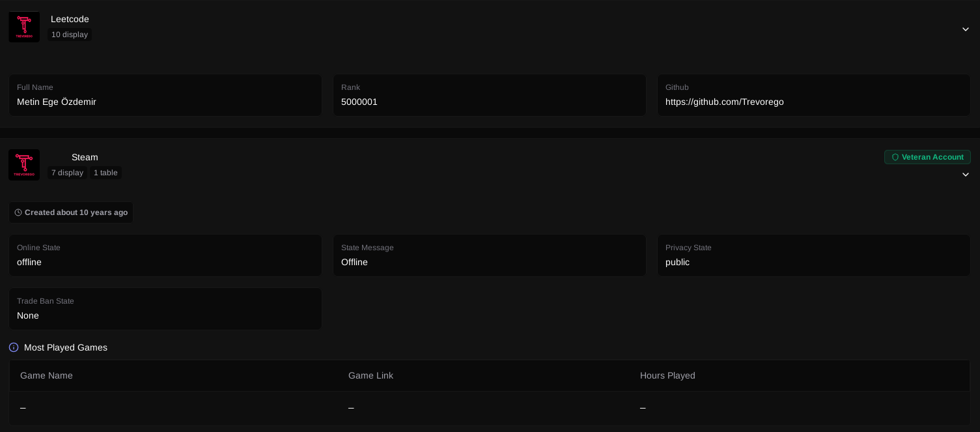Click the "10 display" badge
Image resolution: width=980 pixels, height=432 pixels.
(x=70, y=35)
